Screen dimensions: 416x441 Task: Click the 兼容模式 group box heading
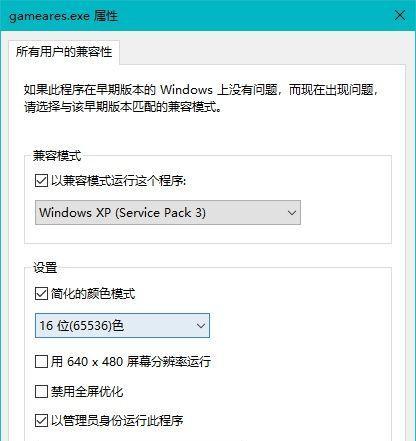[57, 156]
